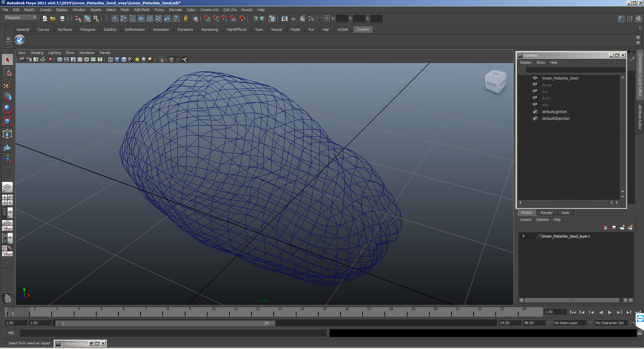Screen dimensions: 644x349
Task: Switch to single perspective view layout
Action: point(7,187)
